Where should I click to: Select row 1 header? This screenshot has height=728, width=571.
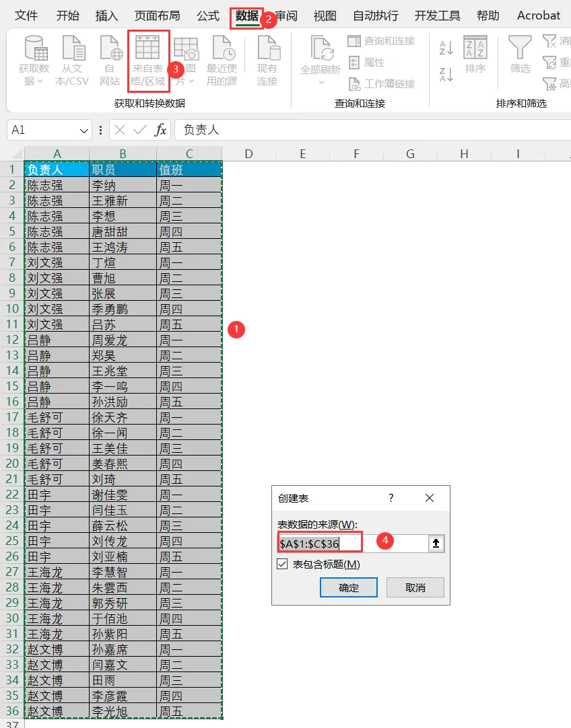point(12,170)
